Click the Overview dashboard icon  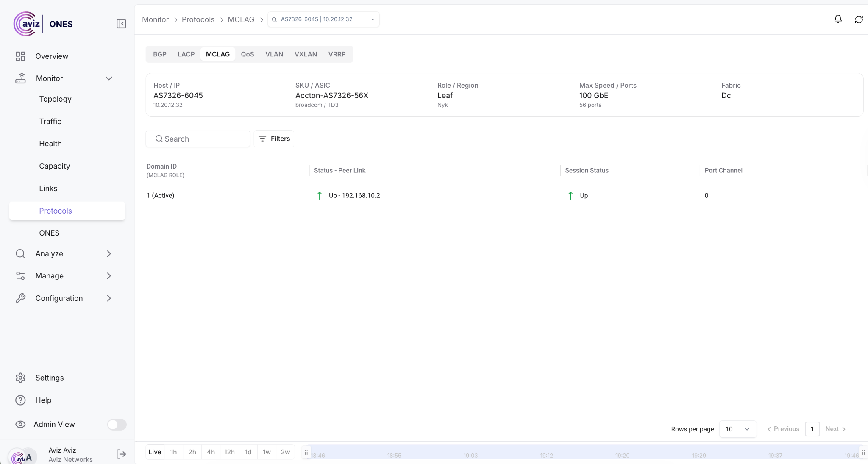20,56
